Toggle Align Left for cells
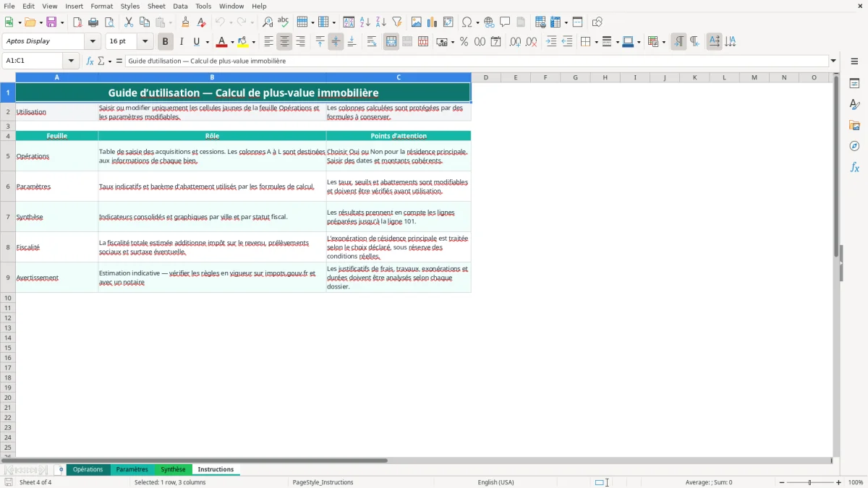The height and width of the screenshot is (488, 868). 268,42
